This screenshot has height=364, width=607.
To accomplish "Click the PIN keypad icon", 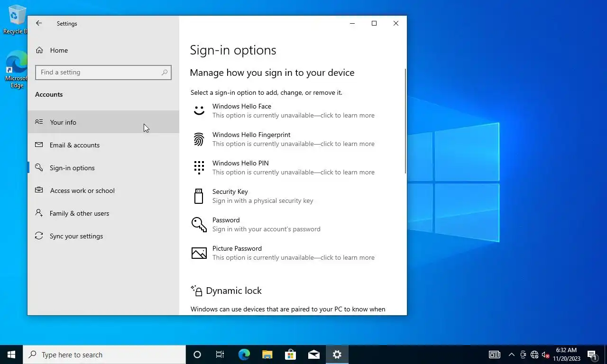I will click(199, 168).
